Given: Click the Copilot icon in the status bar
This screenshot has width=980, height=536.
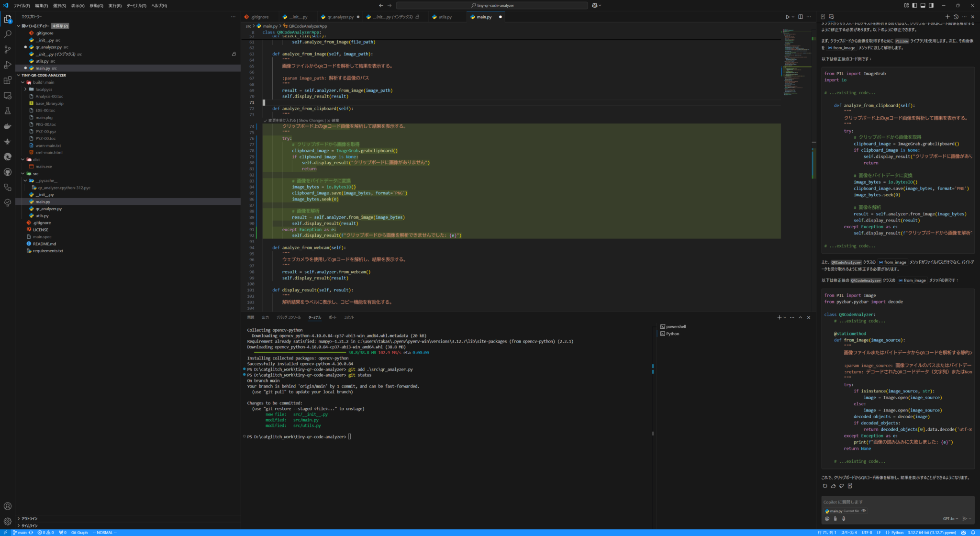Looking at the screenshot, I should pyautogui.click(x=964, y=532).
